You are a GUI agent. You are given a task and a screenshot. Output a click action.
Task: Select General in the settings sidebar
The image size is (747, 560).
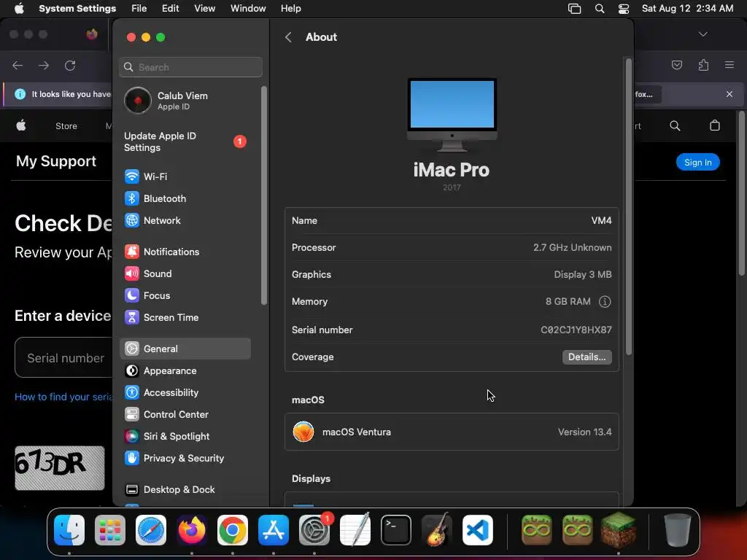point(185,349)
